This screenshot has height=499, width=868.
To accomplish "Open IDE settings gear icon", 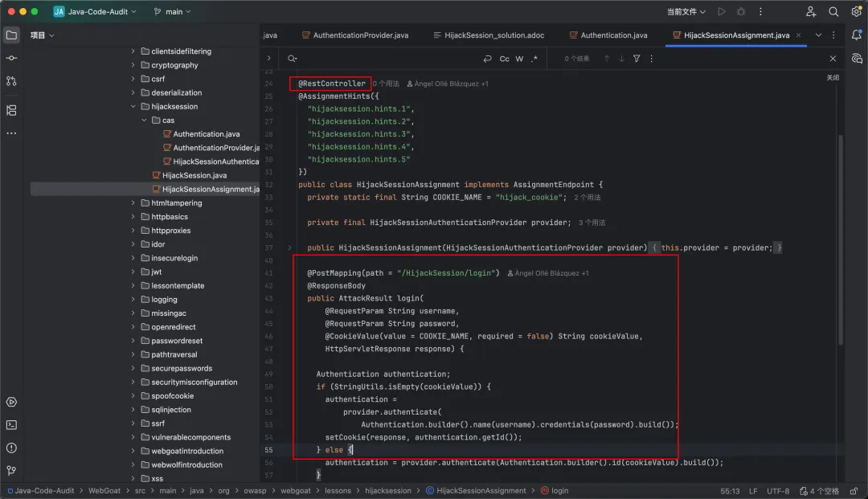I will tap(857, 11).
